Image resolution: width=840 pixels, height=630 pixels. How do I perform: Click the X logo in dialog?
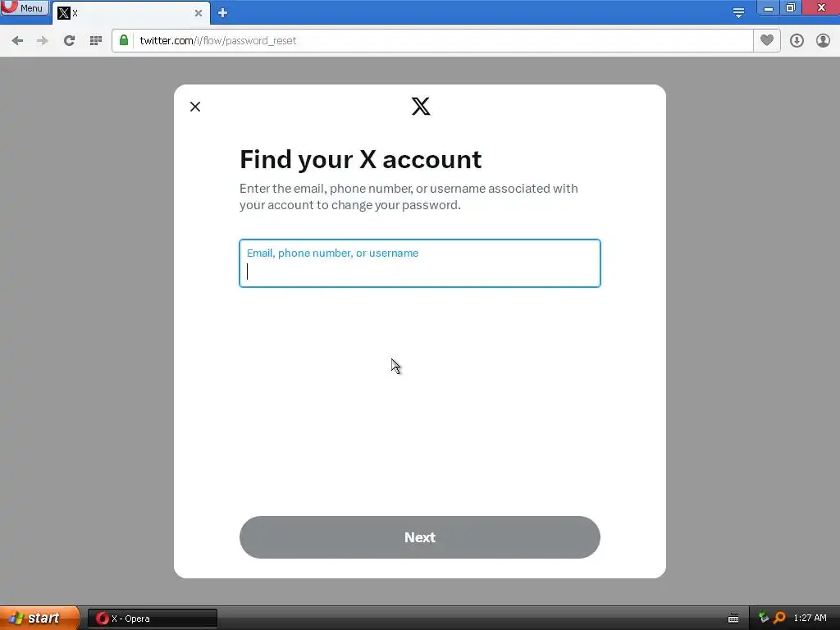pyautogui.click(x=421, y=106)
